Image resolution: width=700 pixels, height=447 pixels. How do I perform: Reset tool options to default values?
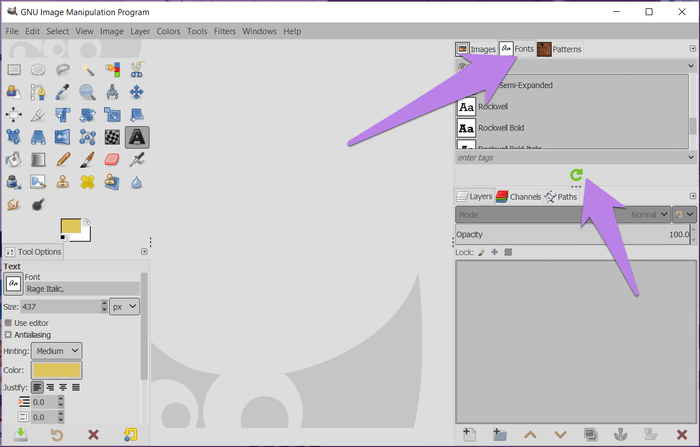(130, 435)
